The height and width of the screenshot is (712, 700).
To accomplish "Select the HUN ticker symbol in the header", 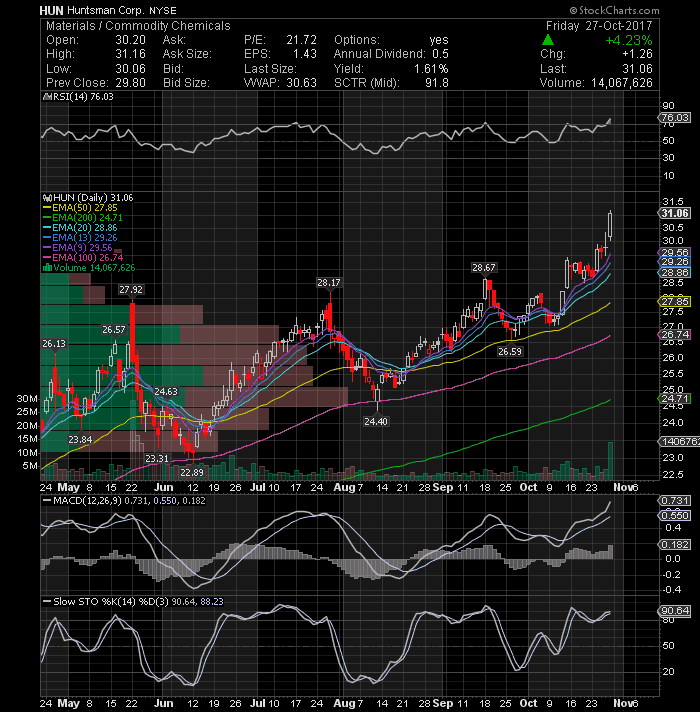I will pyautogui.click(x=52, y=10).
